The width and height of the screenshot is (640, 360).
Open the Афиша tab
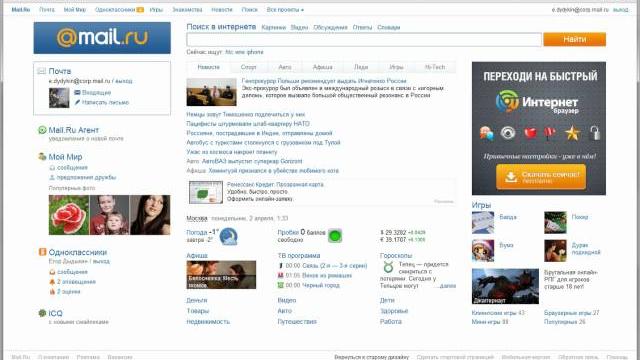pyautogui.click(x=322, y=67)
